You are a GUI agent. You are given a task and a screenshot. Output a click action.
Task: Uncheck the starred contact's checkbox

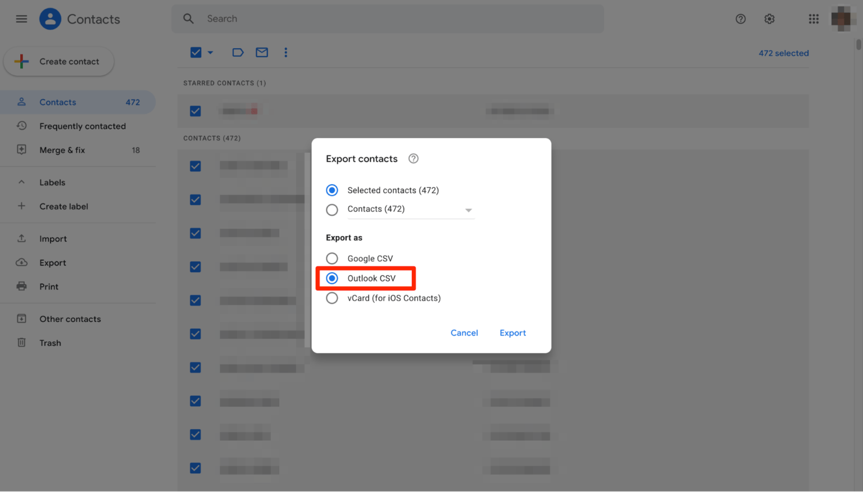click(195, 111)
